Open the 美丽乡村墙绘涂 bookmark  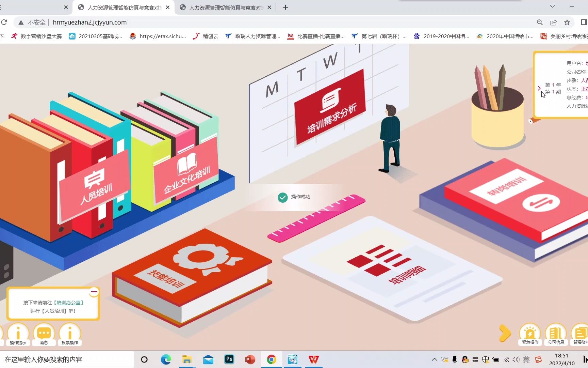click(564, 36)
